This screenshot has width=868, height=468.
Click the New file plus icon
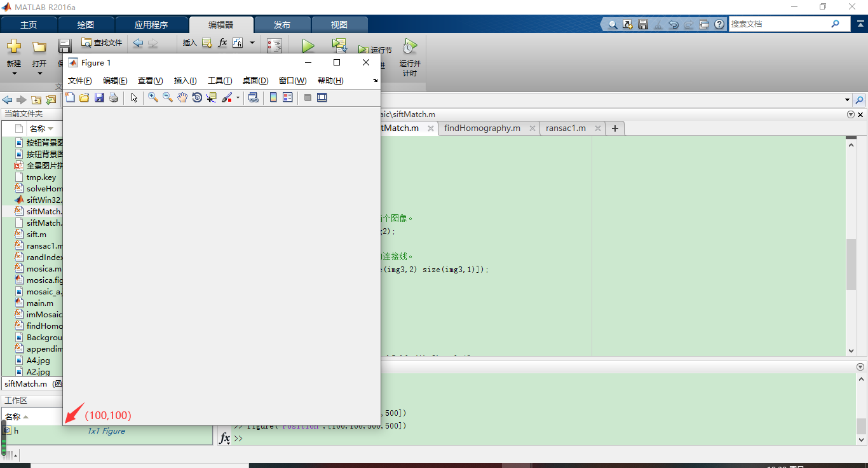pos(14,46)
